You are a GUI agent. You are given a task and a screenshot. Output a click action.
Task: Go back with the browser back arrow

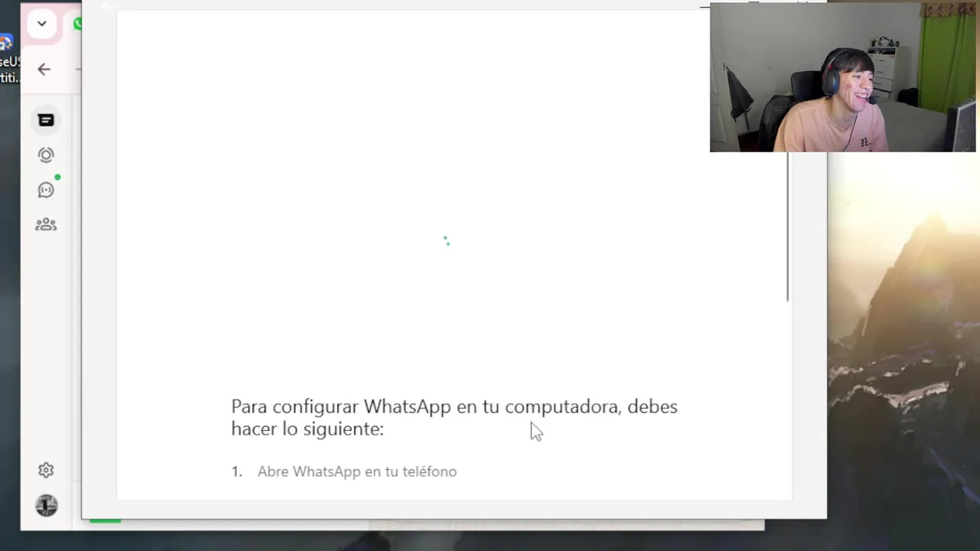pyautogui.click(x=44, y=69)
